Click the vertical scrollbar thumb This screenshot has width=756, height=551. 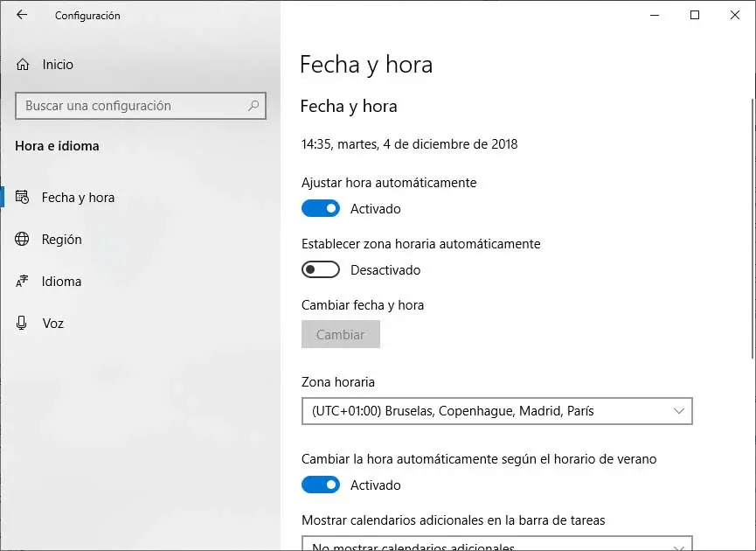point(751,219)
